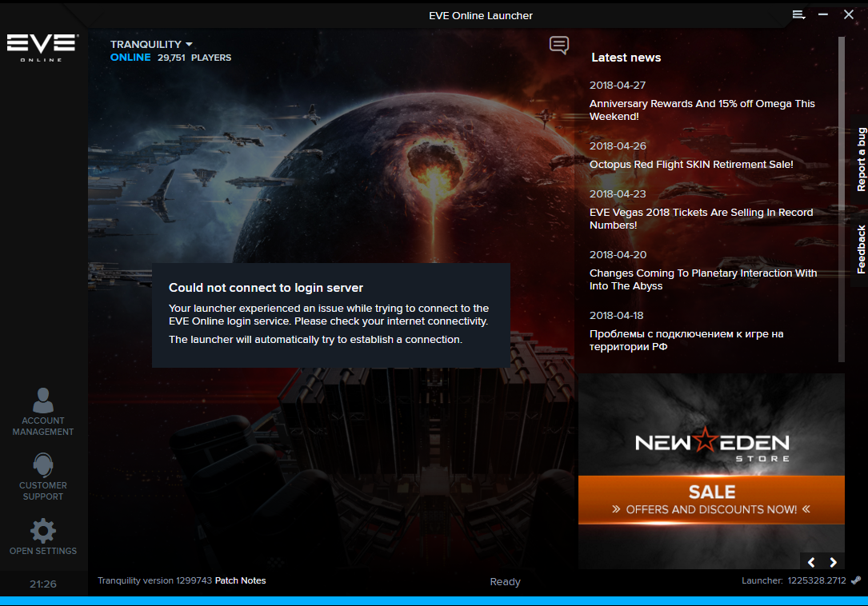Read Anniversary Rewards 15% off Omega news
868x606 pixels.
pos(702,110)
